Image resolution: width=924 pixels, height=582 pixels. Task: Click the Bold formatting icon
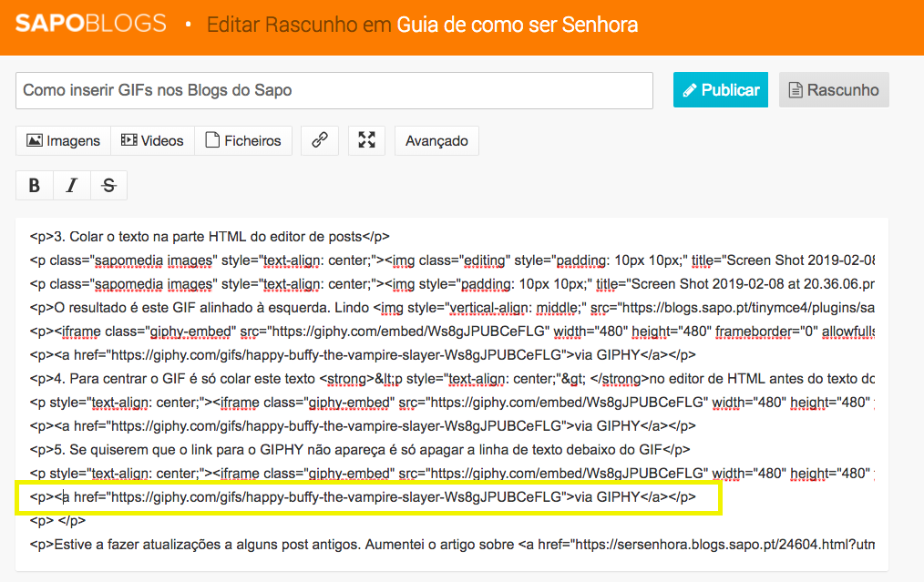[x=35, y=185]
